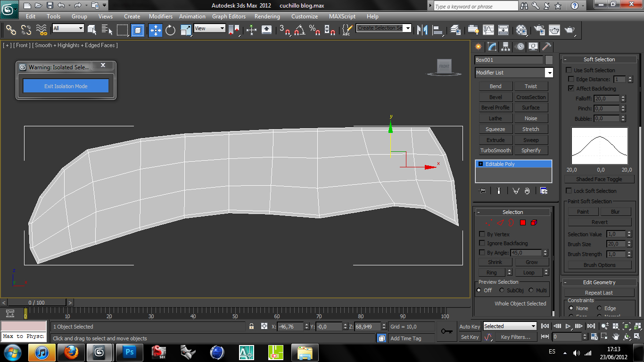Open the Rendering menu
Screen dimensions: 644x362
(x=267, y=16)
